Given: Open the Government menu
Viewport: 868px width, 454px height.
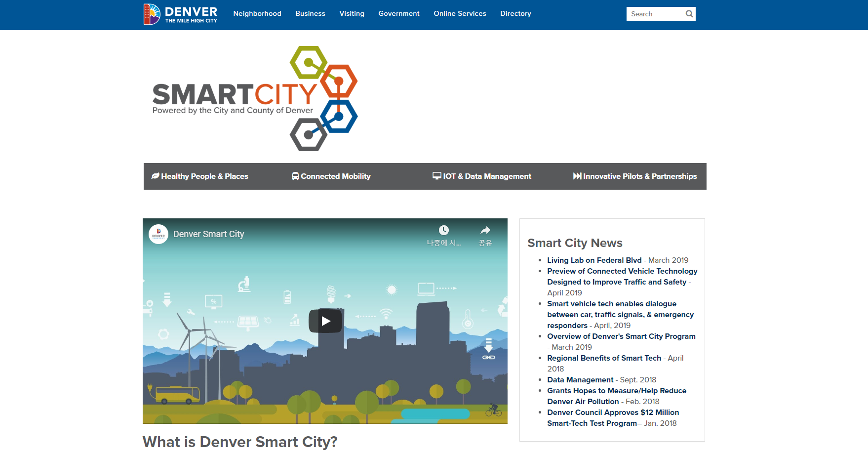Looking at the screenshot, I should pos(399,14).
